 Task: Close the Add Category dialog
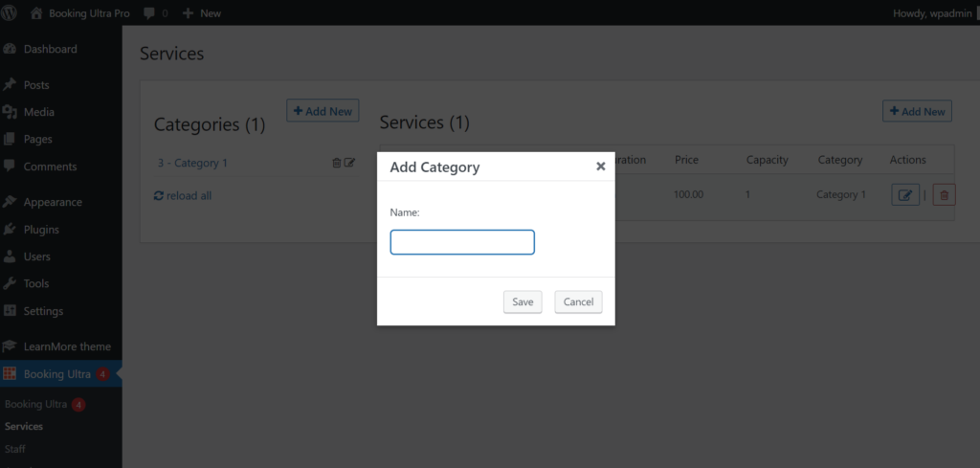pyautogui.click(x=601, y=167)
